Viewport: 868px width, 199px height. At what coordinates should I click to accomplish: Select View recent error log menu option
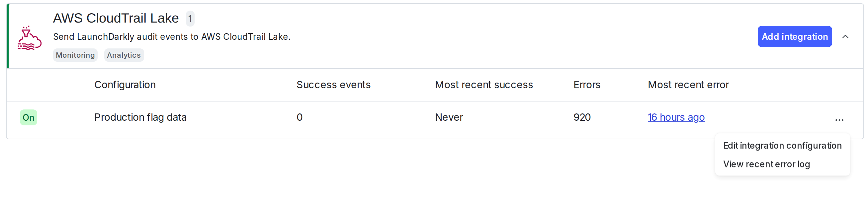[767, 164]
